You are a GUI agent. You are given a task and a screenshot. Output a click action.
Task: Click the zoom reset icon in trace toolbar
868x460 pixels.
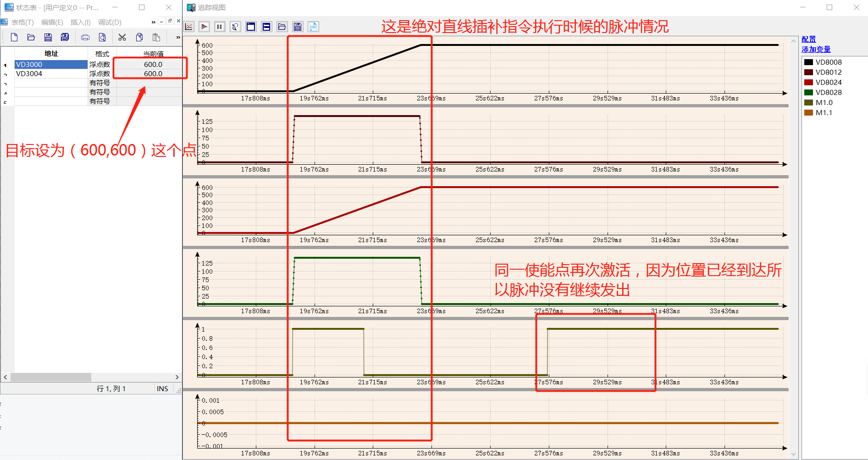click(235, 27)
